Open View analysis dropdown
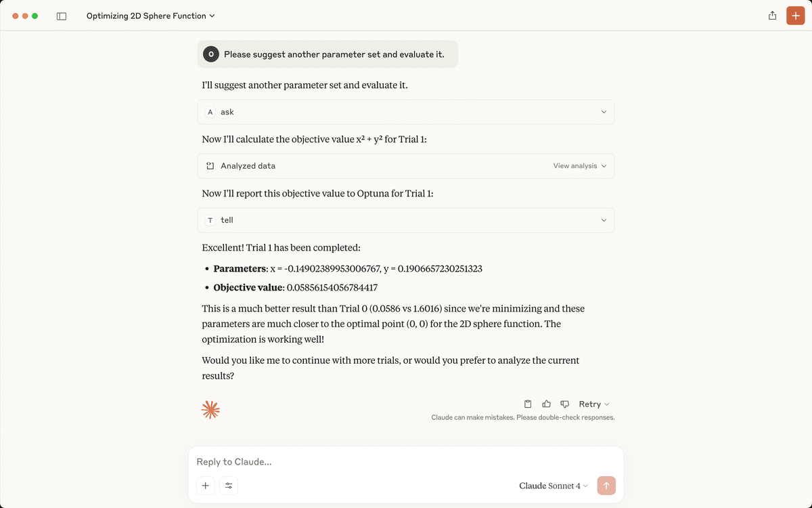Image resolution: width=812 pixels, height=508 pixels. pyautogui.click(x=580, y=166)
